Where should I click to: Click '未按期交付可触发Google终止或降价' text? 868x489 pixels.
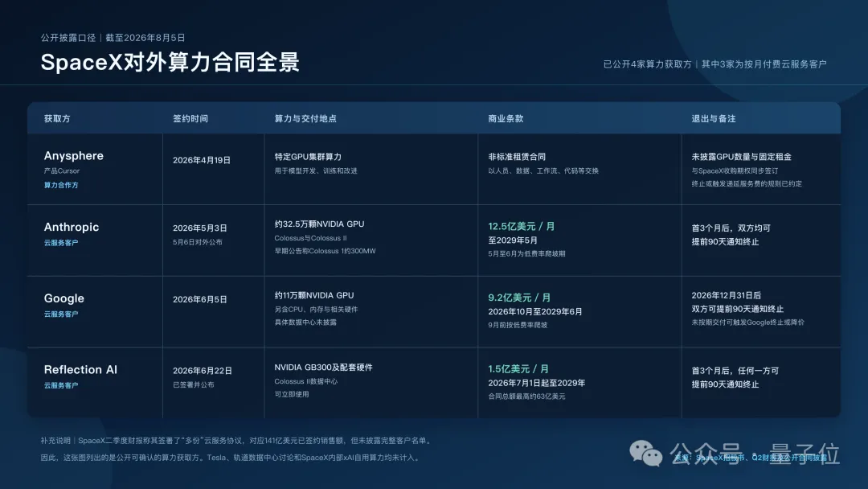coord(748,323)
